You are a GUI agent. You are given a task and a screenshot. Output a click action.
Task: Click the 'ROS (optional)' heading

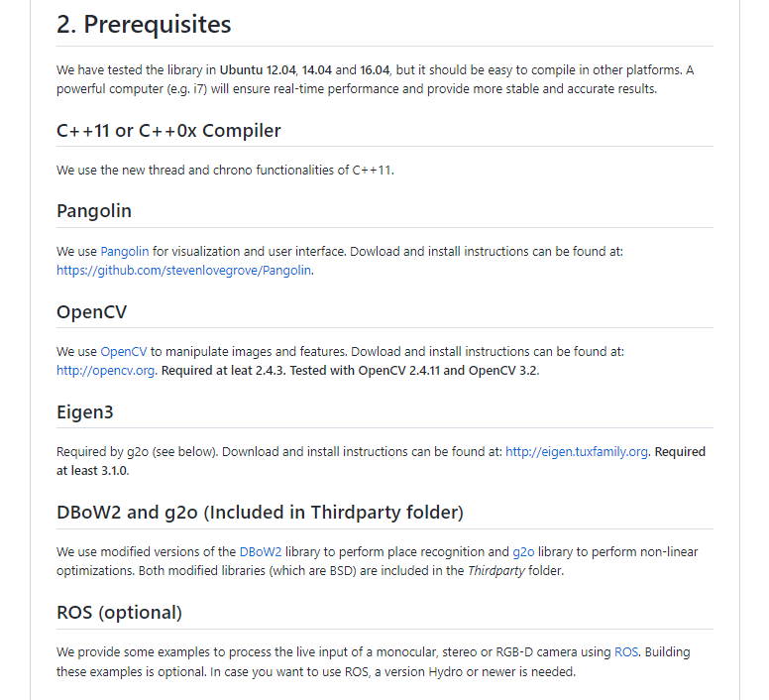[x=119, y=613]
